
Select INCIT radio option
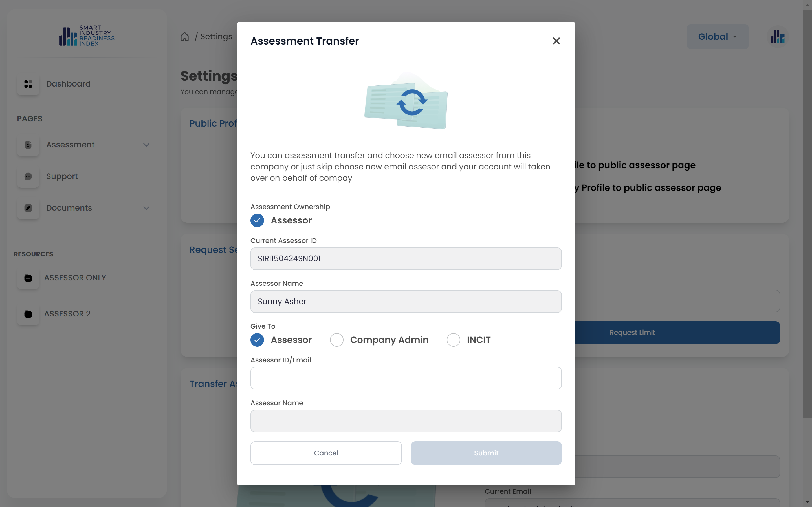pos(453,340)
